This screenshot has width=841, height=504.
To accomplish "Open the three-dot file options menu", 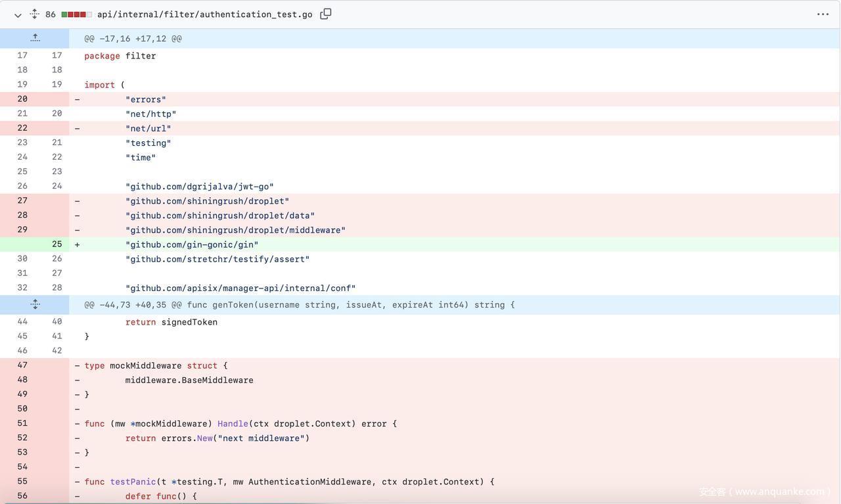I will (823, 14).
